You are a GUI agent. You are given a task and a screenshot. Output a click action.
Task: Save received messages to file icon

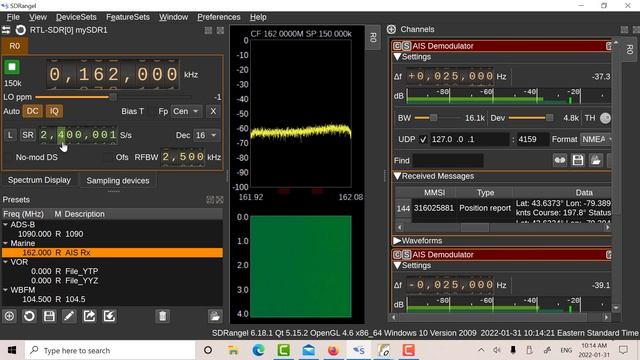click(x=578, y=160)
